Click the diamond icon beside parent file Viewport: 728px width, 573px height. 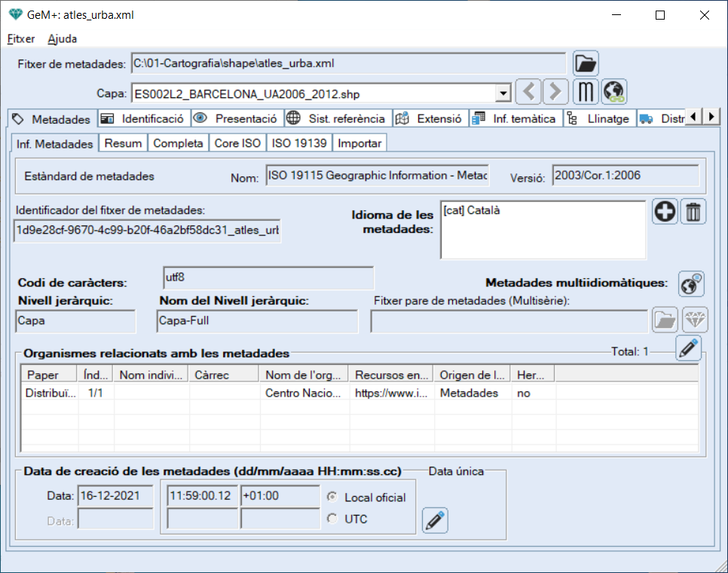(695, 320)
